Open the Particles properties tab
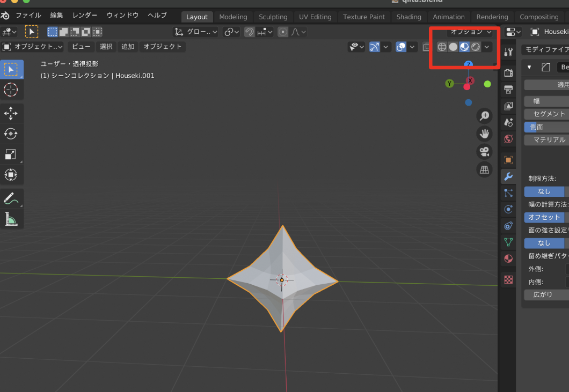Image resolution: width=569 pixels, height=392 pixels. tap(508, 193)
